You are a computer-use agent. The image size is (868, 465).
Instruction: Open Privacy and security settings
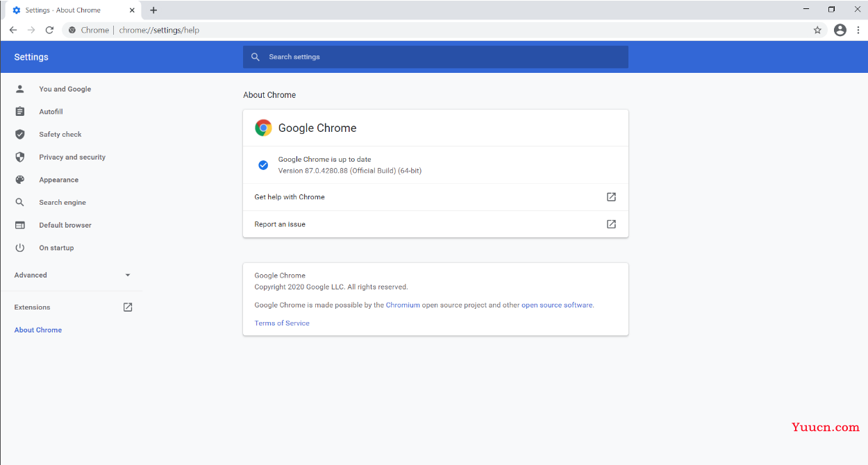71,157
